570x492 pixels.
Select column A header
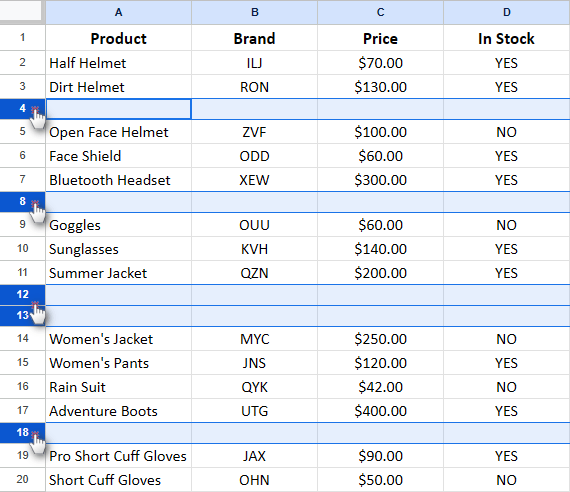(119, 12)
